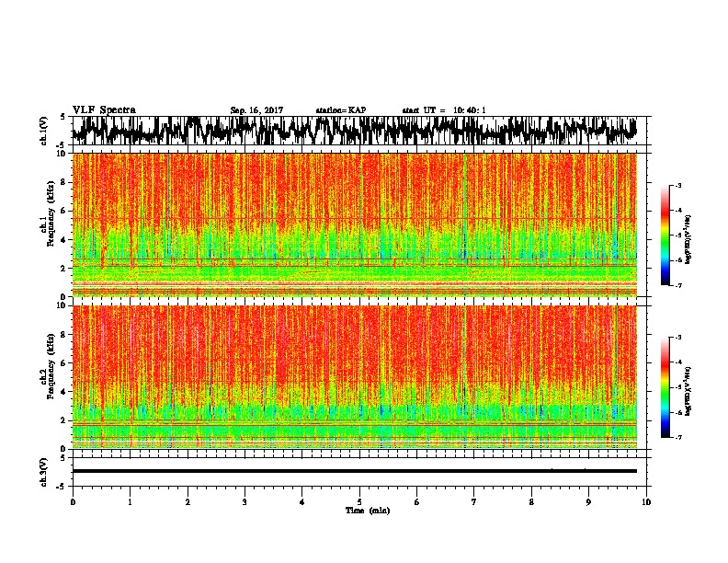Click the ch.3(V) axis label

pos(44,472)
